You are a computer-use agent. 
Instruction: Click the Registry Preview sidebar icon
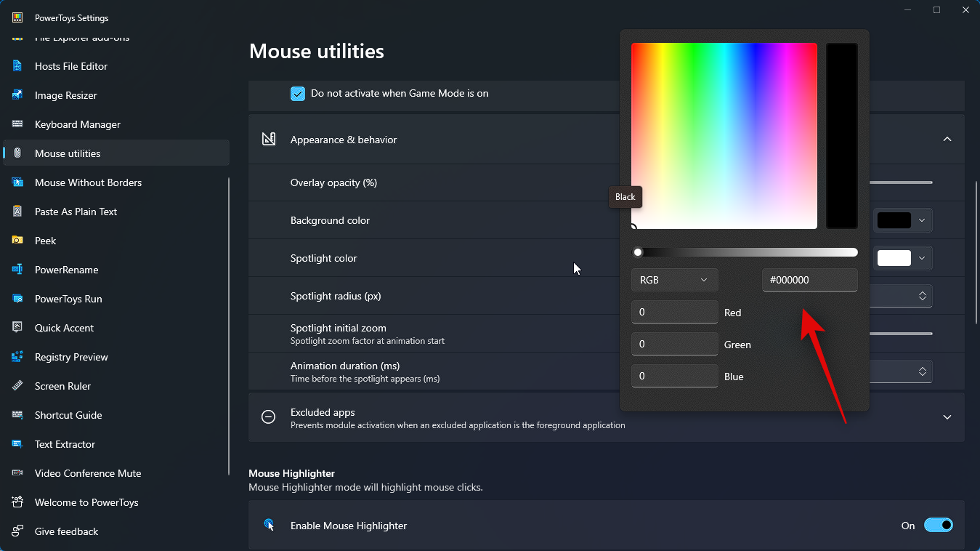coord(17,357)
